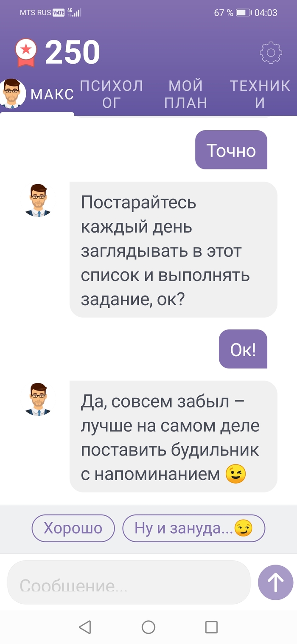This screenshot has width=297, height=644.
Task: Tap the sent "Ок!" message bubble
Action: point(243,349)
